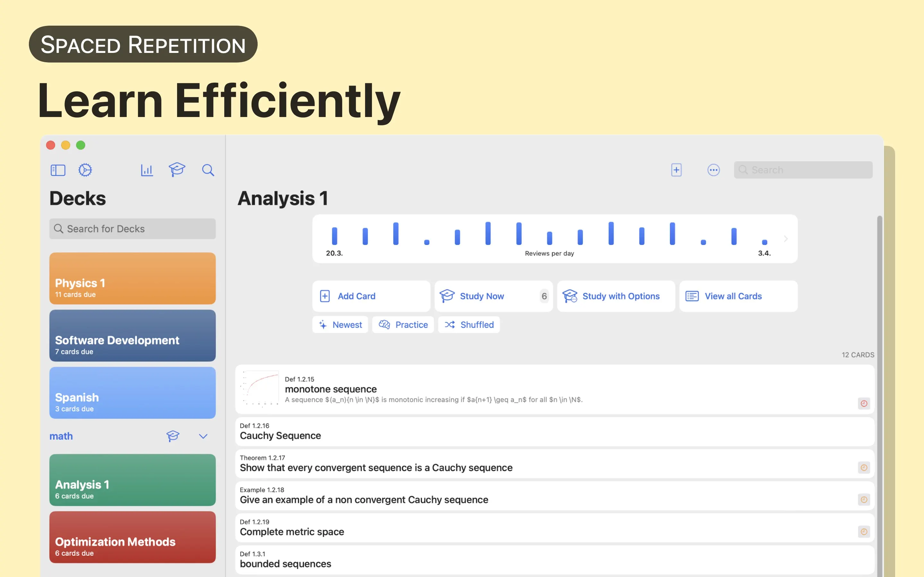Click View all Cards button
The image size is (924, 577).
pyautogui.click(x=738, y=296)
